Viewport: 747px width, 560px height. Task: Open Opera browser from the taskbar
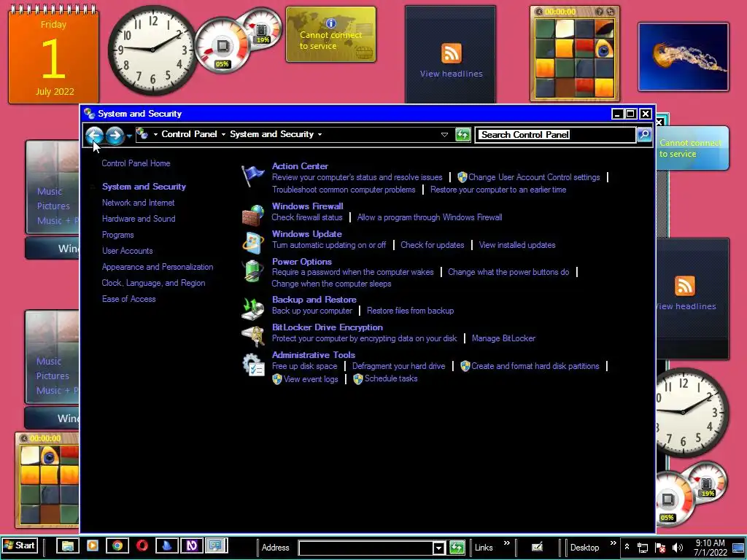coord(142,545)
